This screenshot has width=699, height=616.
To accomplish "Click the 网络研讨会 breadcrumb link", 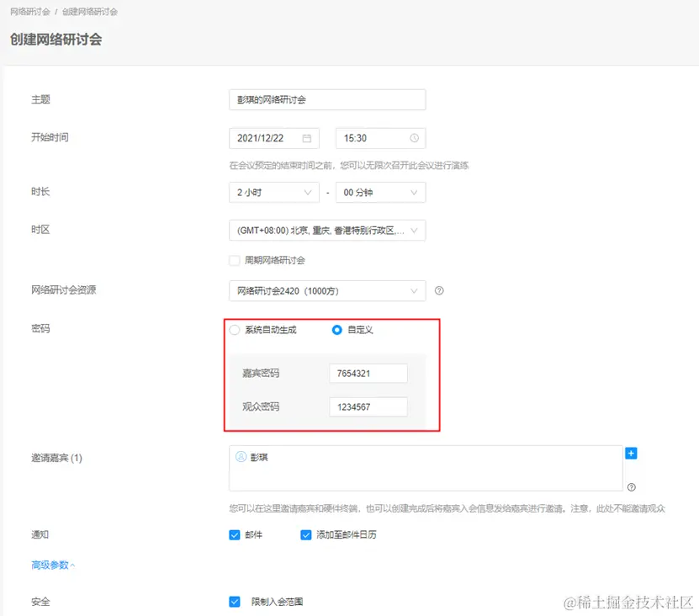I will [30, 12].
